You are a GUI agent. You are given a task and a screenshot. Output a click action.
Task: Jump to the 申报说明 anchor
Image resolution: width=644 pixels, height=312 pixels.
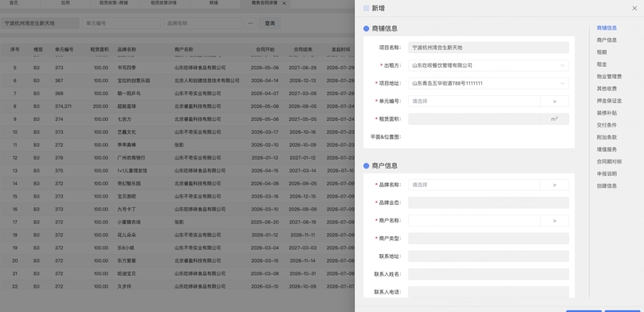point(607,173)
